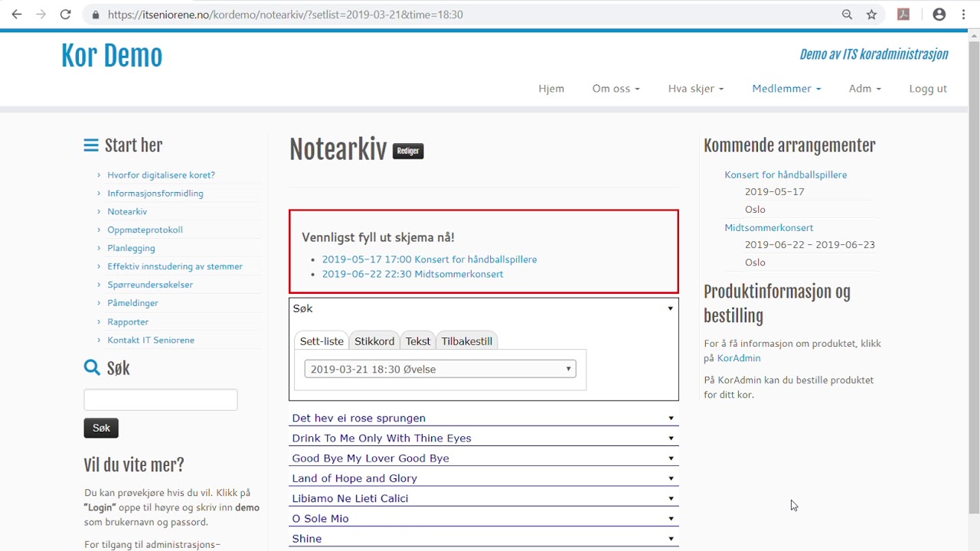
Task: Open the Adm dropdown menu
Action: (864, 89)
